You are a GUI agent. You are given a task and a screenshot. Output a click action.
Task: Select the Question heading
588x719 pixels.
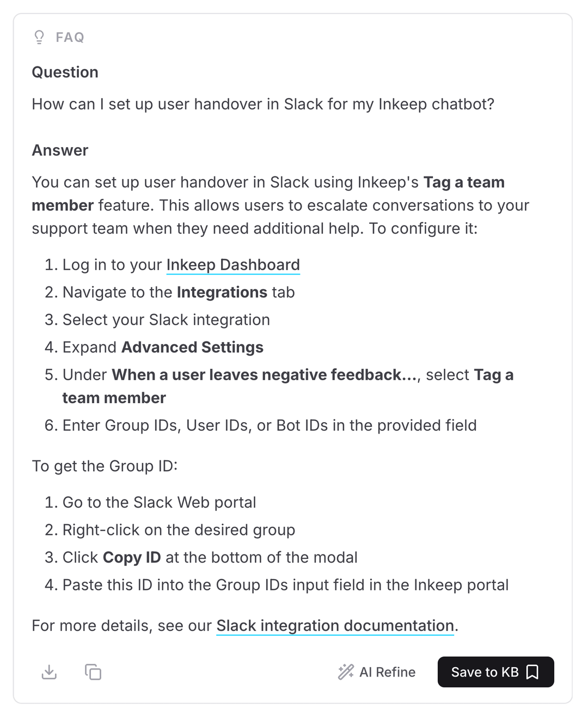65,72
